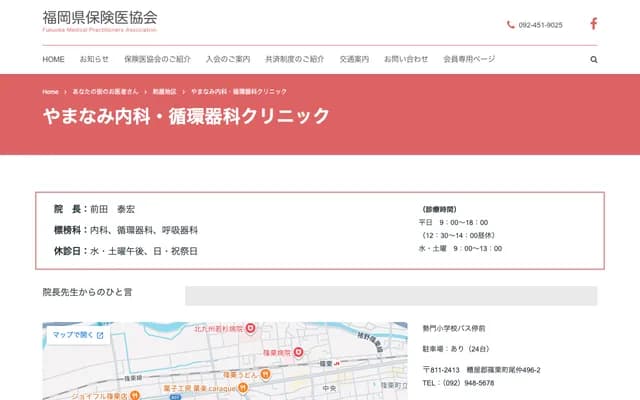640x400 pixels.
Task: Click マップで開く link on map
Action: (x=78, y=335)
